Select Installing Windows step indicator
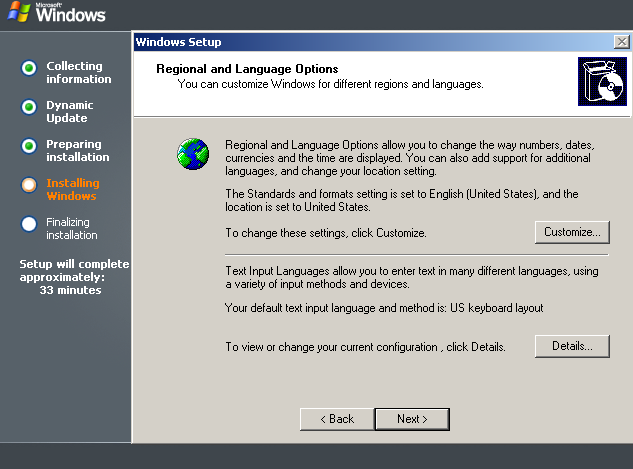The image size is (633, 469). [29, 185]
